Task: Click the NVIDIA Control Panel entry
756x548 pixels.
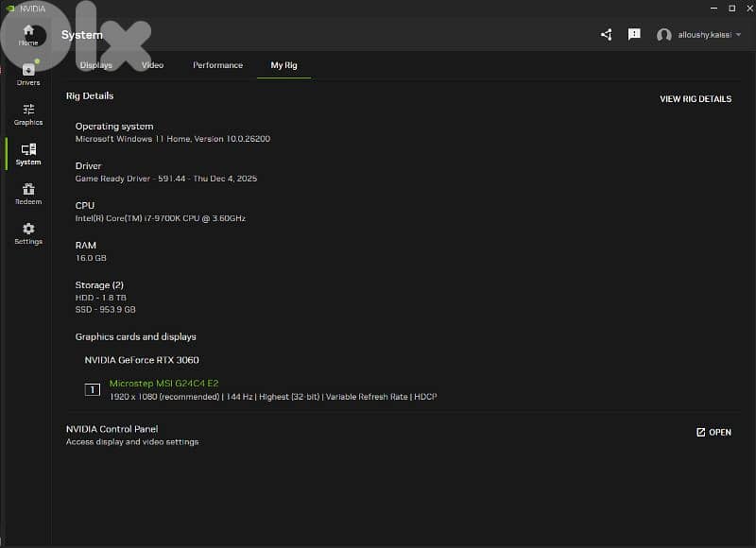Action: point(115,429)
